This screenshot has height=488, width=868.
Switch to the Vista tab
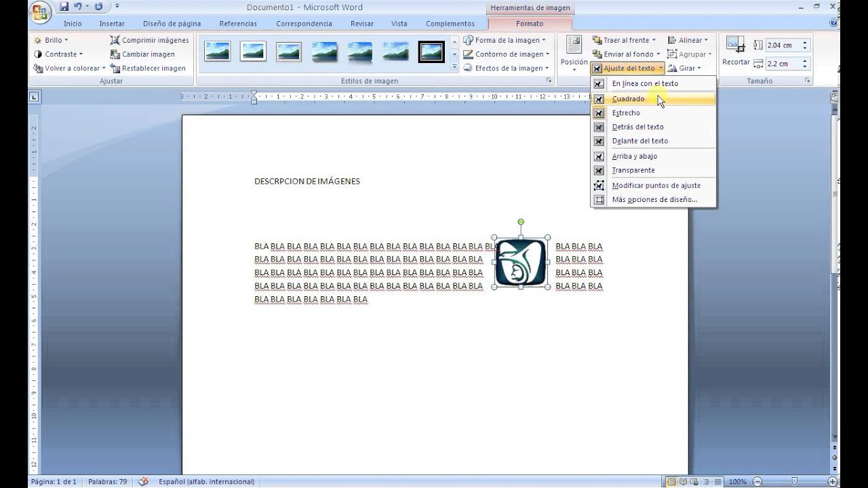399,24
